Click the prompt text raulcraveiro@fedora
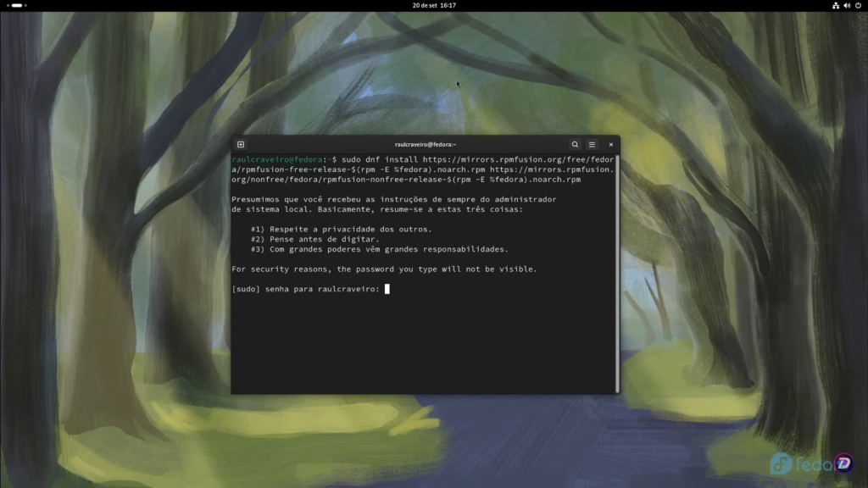This screenshot has width=868, height=488. pos(277,159)
